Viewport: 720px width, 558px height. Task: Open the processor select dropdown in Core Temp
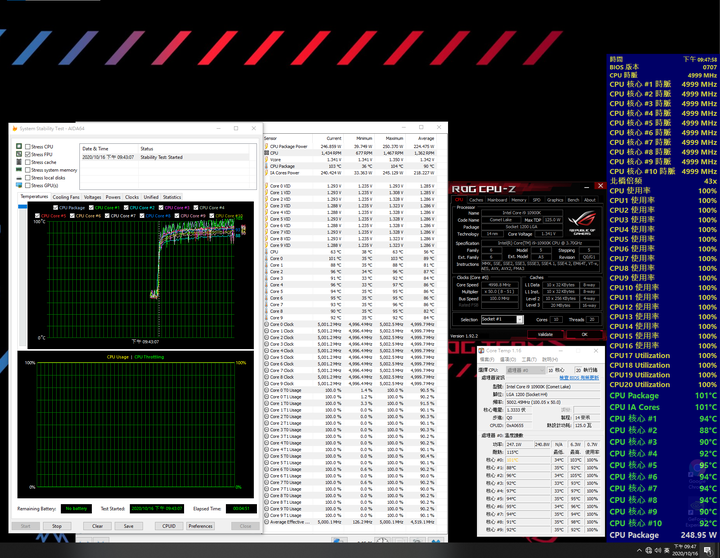525,370
